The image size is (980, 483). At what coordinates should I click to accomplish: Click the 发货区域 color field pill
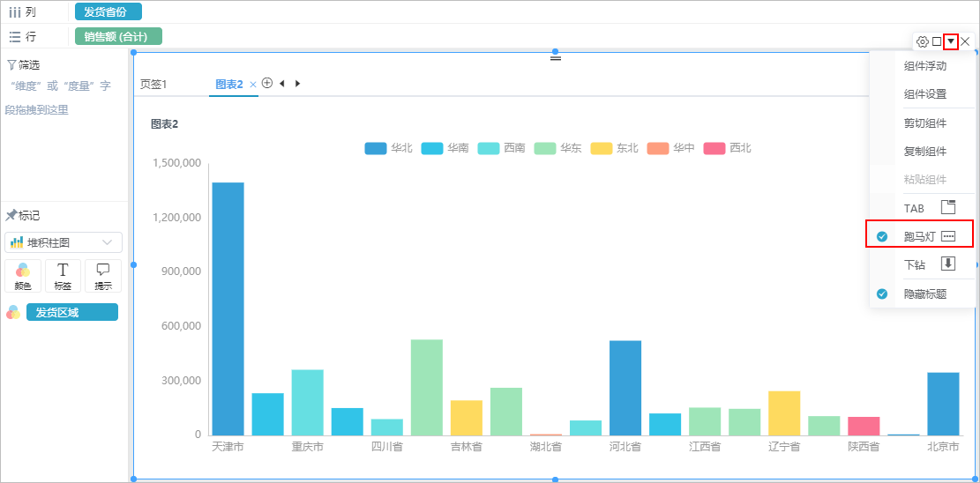pyautogui.click(x=71, y=312)
